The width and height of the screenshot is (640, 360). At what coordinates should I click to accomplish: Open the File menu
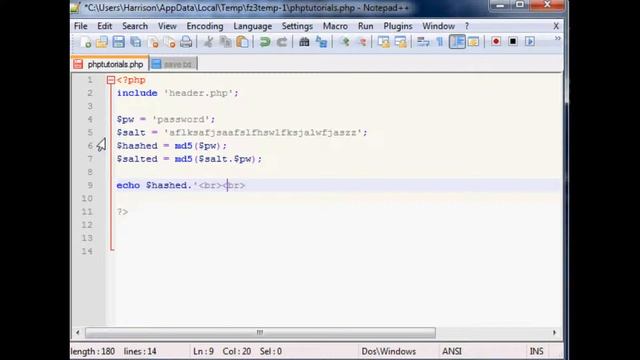pyautogui.click(x=81, y=26)
